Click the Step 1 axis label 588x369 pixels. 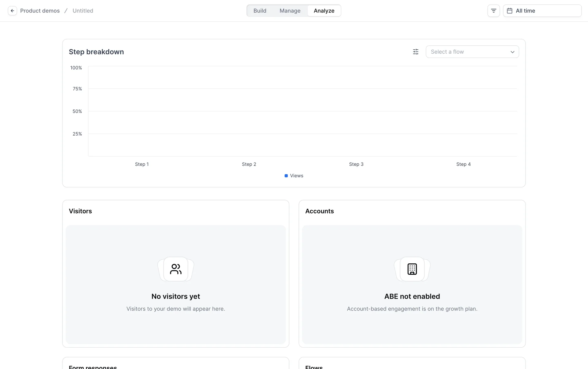(x=142, y=164)
